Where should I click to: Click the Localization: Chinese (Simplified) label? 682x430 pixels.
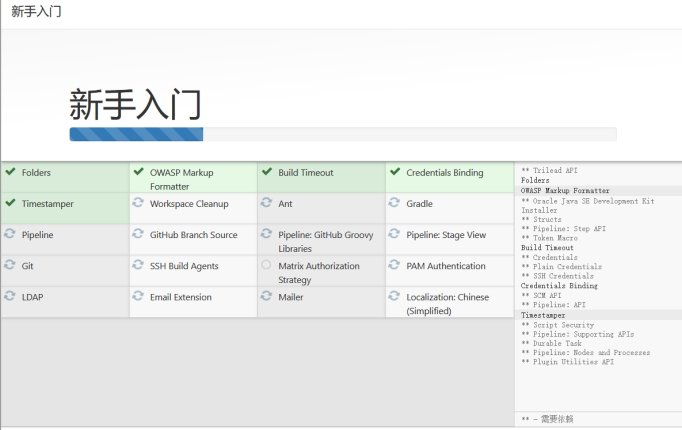pos(448,304)
